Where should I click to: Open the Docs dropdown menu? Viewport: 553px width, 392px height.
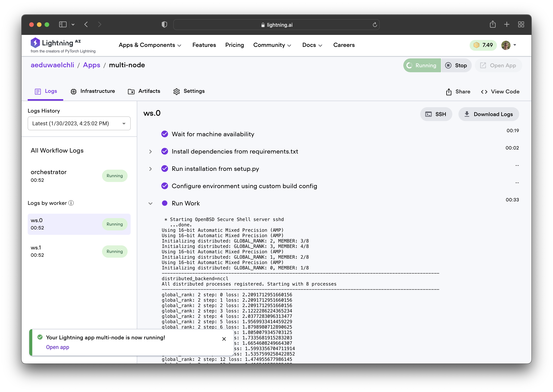(312, 45)
